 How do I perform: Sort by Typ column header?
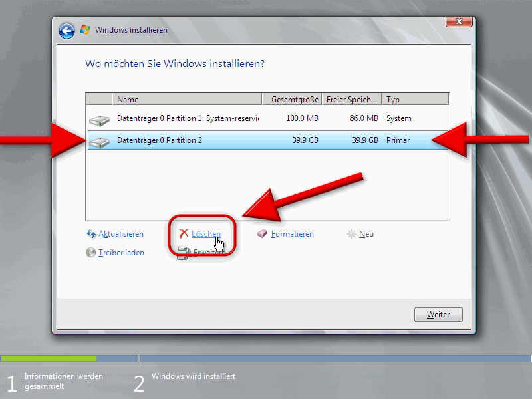[415, 99]
